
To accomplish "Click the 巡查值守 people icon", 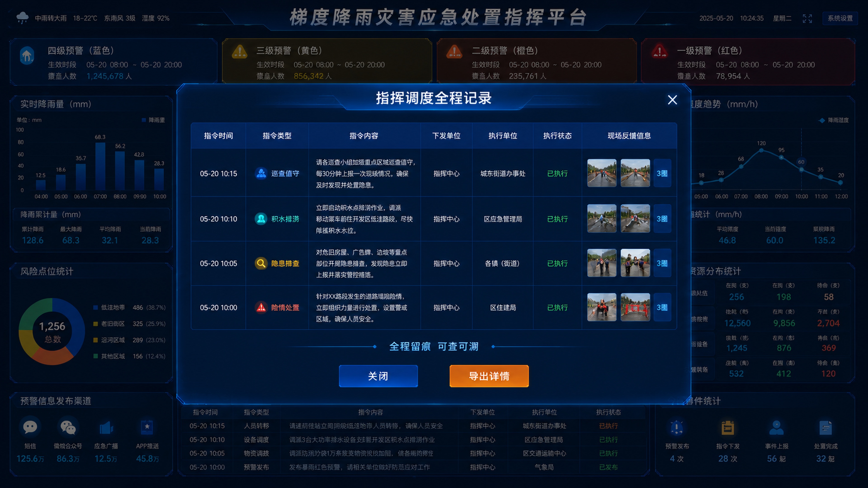I will pos(261,174).
